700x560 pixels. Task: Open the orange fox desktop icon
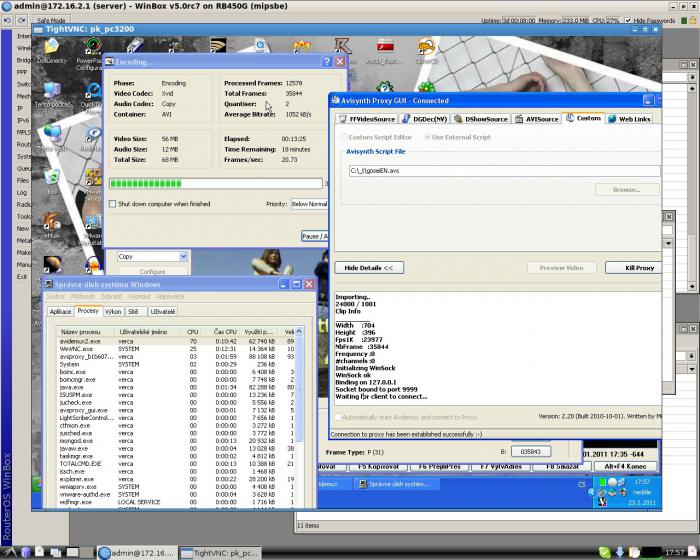(x=426, y=46)
